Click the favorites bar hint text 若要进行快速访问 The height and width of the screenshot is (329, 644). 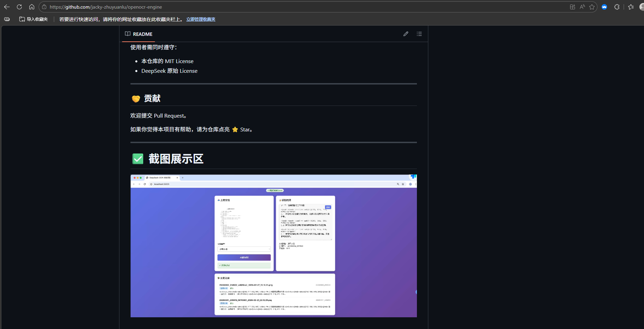[x=121, y=19]
